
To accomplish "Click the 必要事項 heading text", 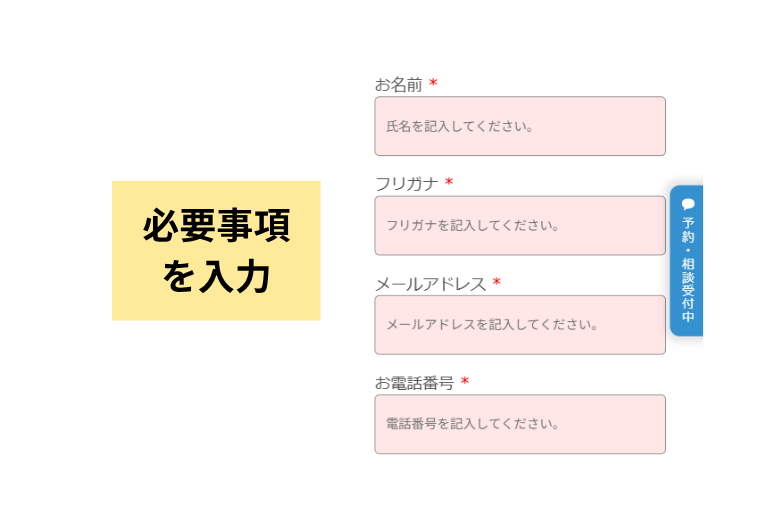I will (x=216, y=227).
